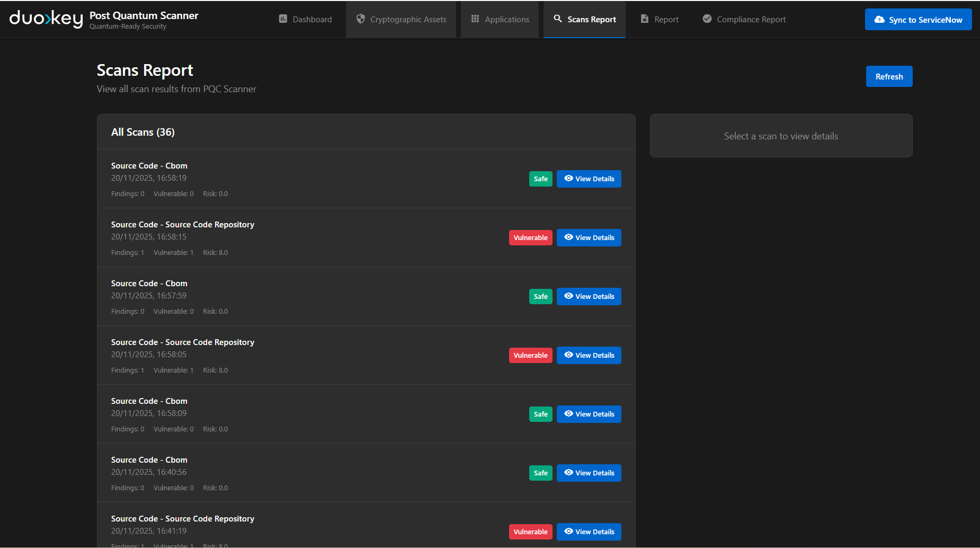
Task: Click 'Post Quantum Scanner' title text
Action: point(144,15)
